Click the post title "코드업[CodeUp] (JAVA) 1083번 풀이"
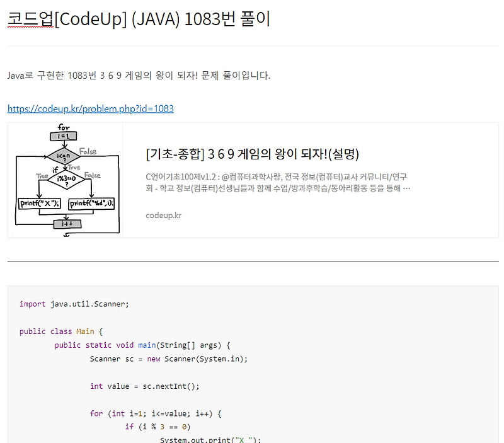The height and width of the screenshot is (443, 504). pyautogui.click(x=137, y=19)
